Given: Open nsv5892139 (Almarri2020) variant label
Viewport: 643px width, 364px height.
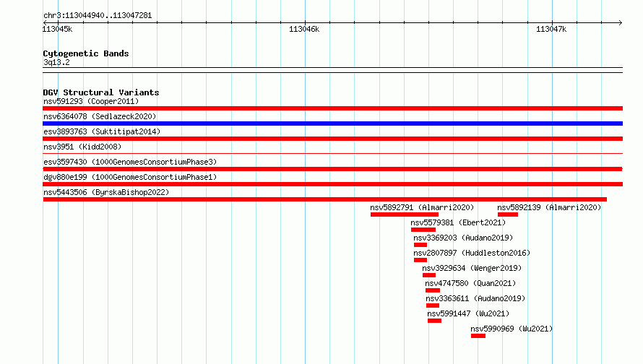Looking at the screenshot, I should pyautogui.click(x=549, y=207).
